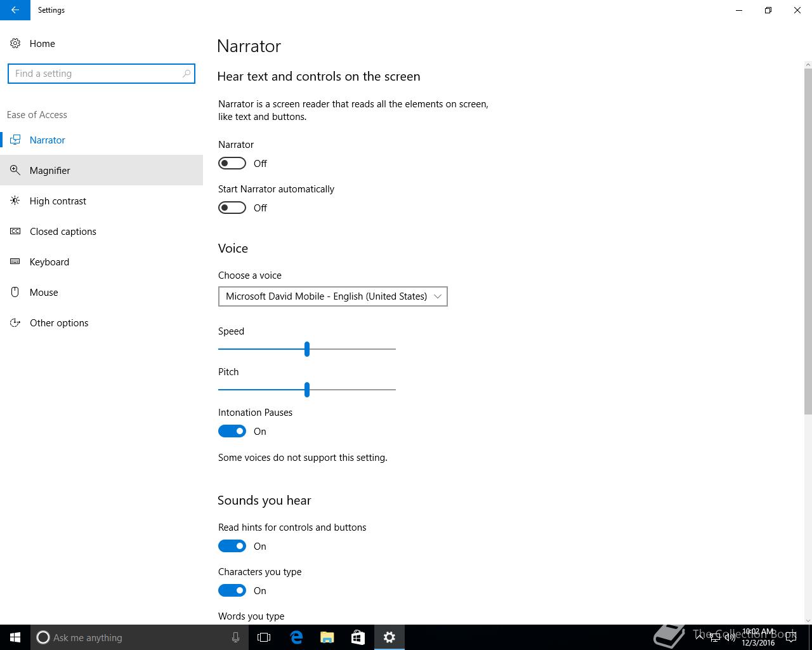Click the Sounds you hear heading
Viewport: 812px width, 650px height.
[265, 500]
